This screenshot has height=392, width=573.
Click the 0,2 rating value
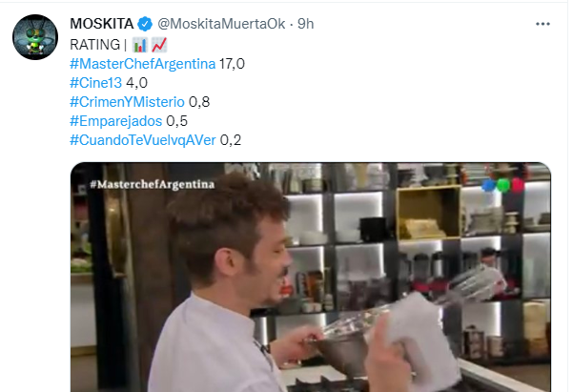click(231, 140)
